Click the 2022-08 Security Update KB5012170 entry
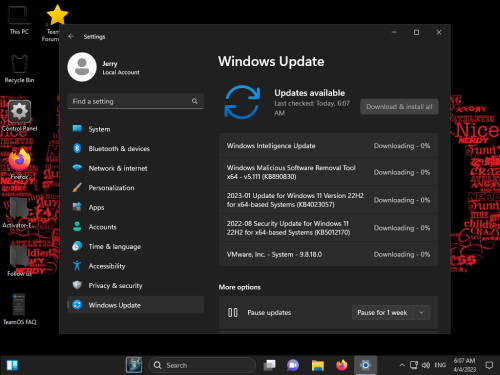Screen dimensions: 500x375 click(328, 228)
